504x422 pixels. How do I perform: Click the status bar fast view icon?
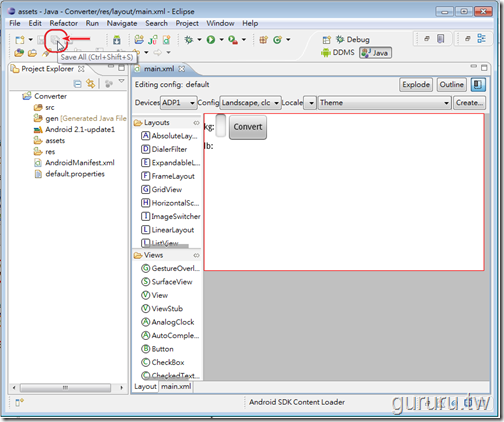point(19,403)
